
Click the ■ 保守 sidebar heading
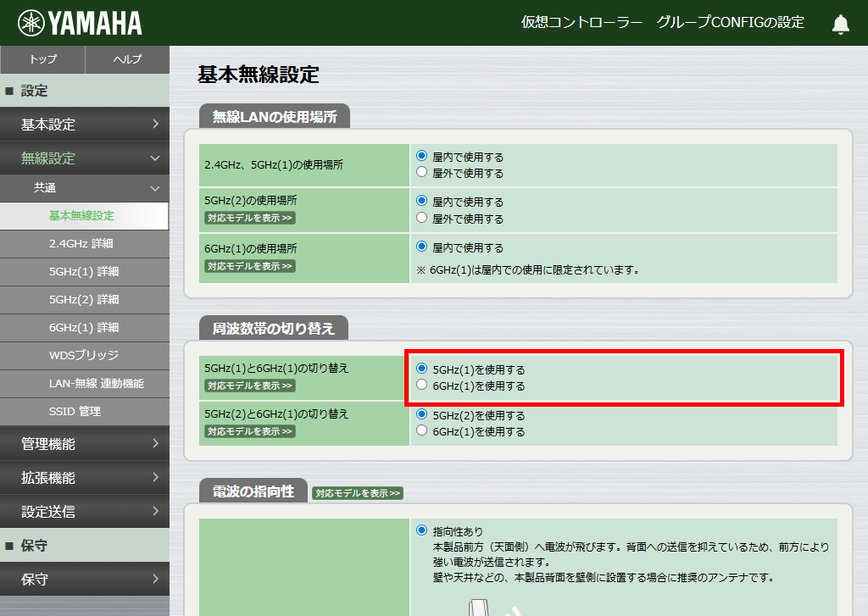pos(85,546)
